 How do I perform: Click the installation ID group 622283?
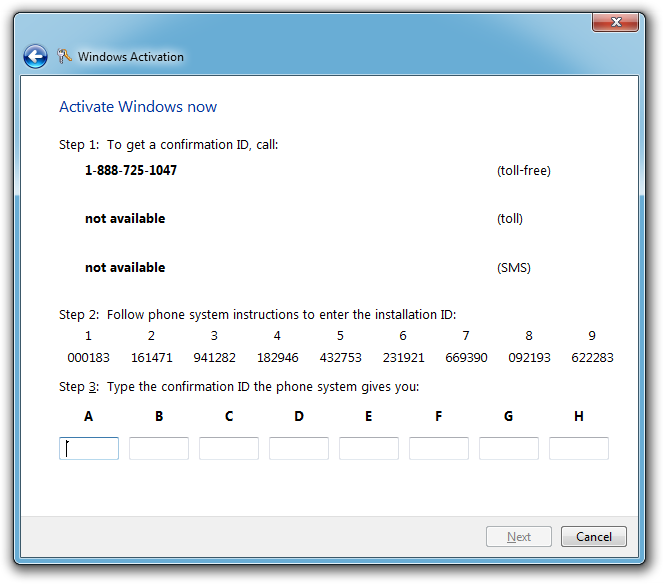click(592, 357)
